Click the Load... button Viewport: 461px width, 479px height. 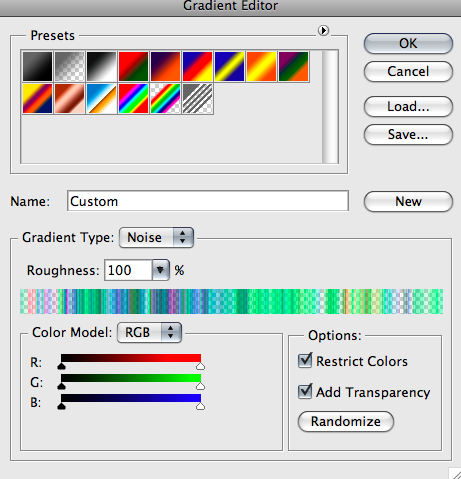408,107
